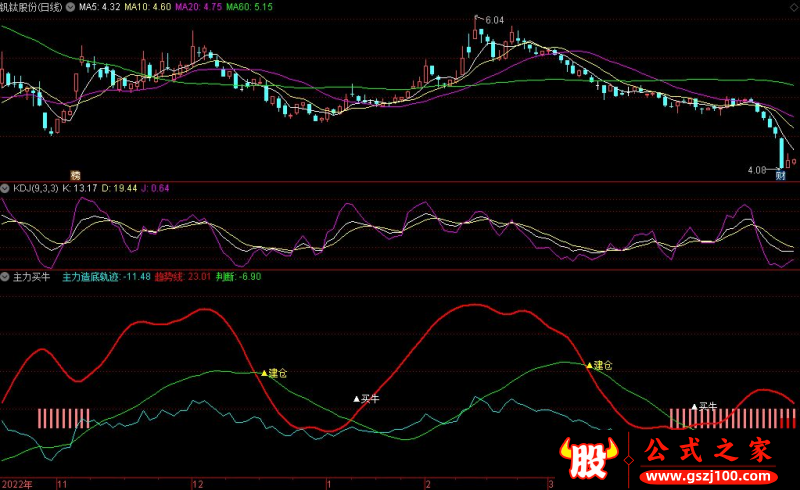800x490 pixels.
Task: Open the main chart indicator dropdown arrow
Action: click(70, 7)
